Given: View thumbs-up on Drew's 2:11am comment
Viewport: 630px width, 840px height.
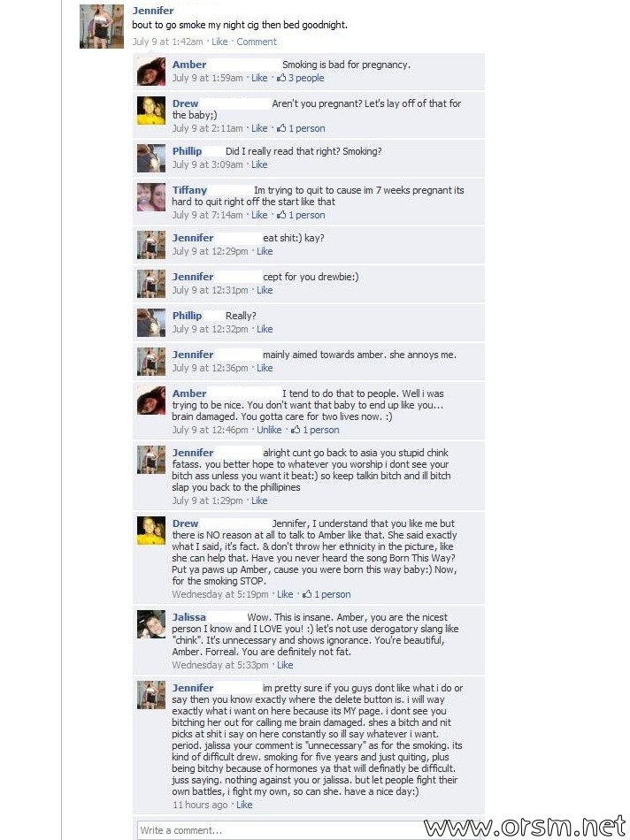Looking at the screenshot, I should point(300,128).
